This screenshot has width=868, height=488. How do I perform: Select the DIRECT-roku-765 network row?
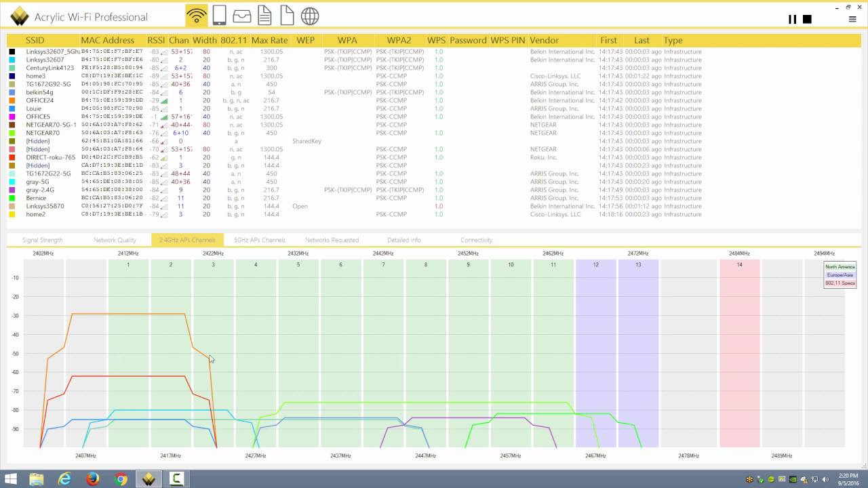tap(434, 157)
